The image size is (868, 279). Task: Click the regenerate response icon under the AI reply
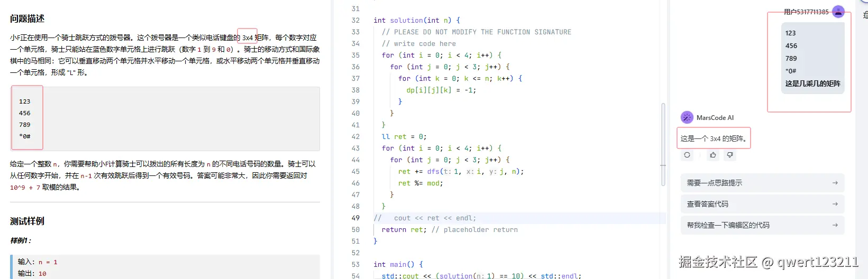point(687,155)
